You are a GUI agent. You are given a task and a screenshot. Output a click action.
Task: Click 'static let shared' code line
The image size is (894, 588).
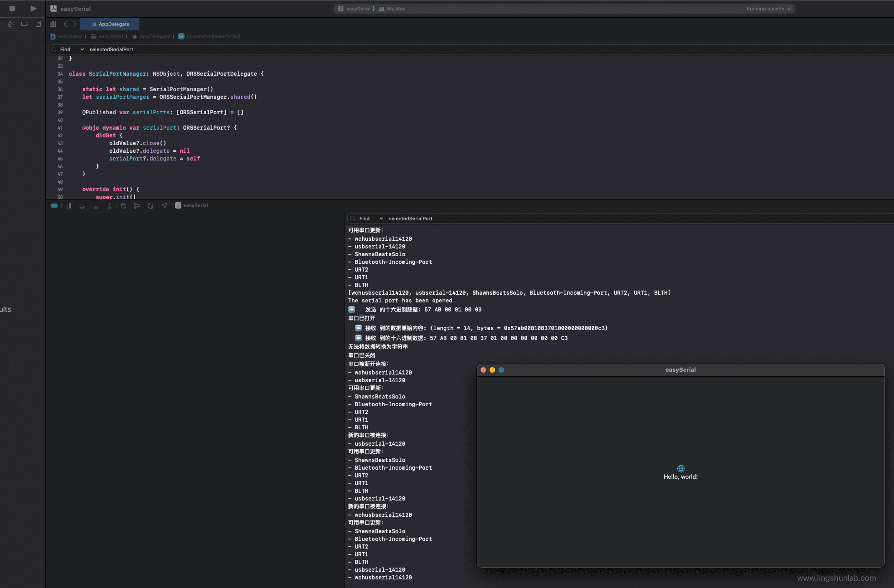pyautogui.click(x=147, y=89)
